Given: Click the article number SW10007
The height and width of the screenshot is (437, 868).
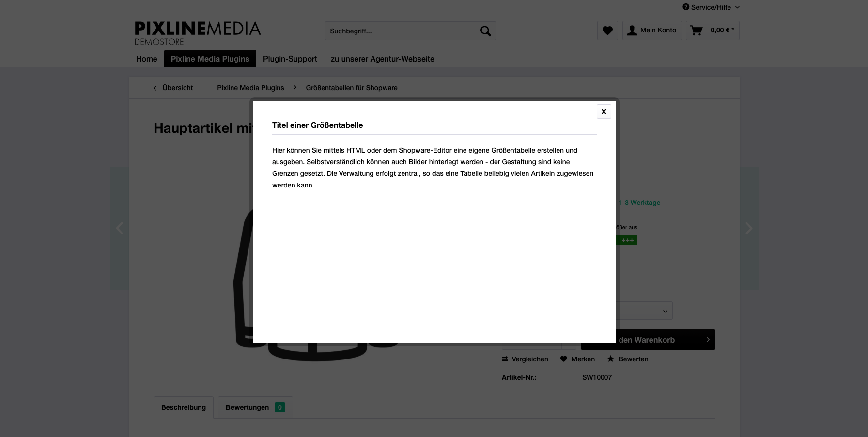Looking at the screenshot, I should (x=597, y=377).
